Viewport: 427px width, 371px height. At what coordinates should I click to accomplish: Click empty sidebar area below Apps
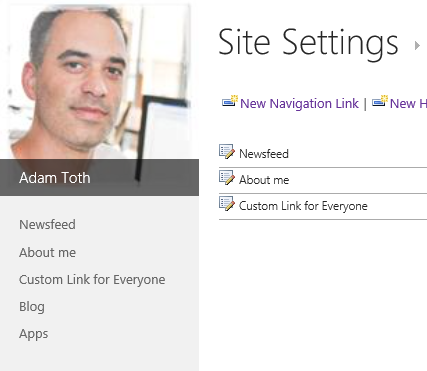click(x=99, y=358)
